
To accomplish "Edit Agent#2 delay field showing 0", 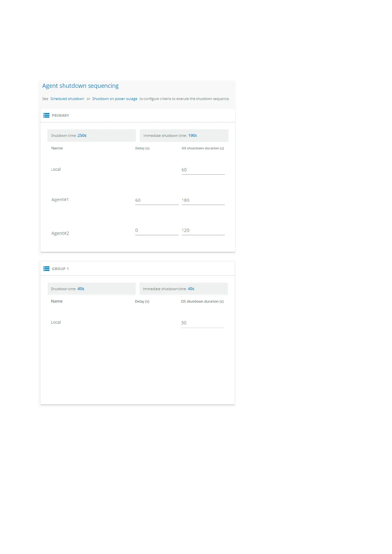I will pyautogui.click(x=157, y=231).
